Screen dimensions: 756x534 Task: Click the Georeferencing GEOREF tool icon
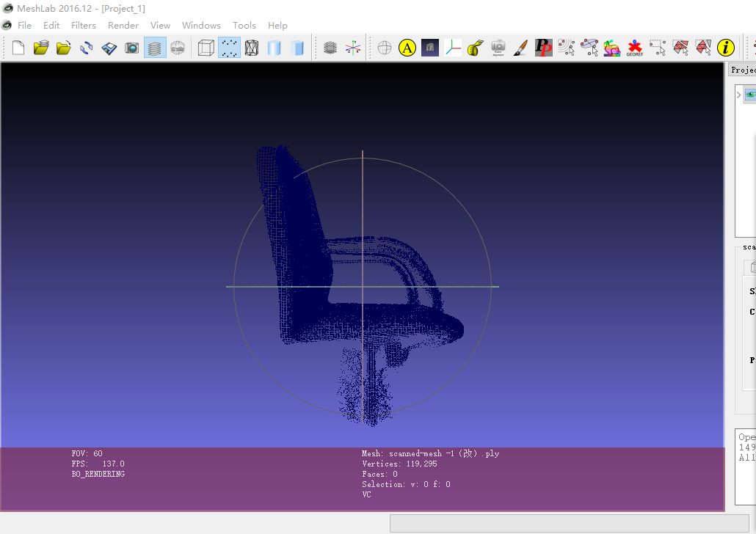click(x=635, y=48)
